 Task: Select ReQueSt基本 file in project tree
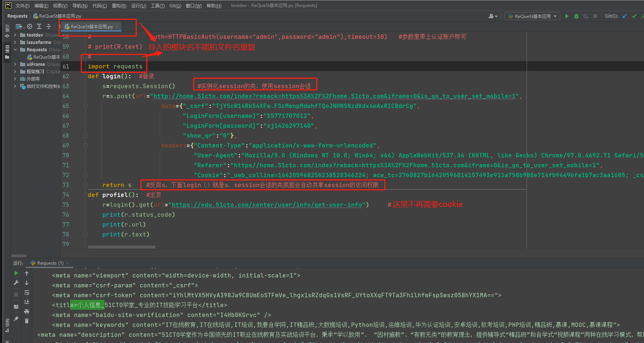[44, 57]
